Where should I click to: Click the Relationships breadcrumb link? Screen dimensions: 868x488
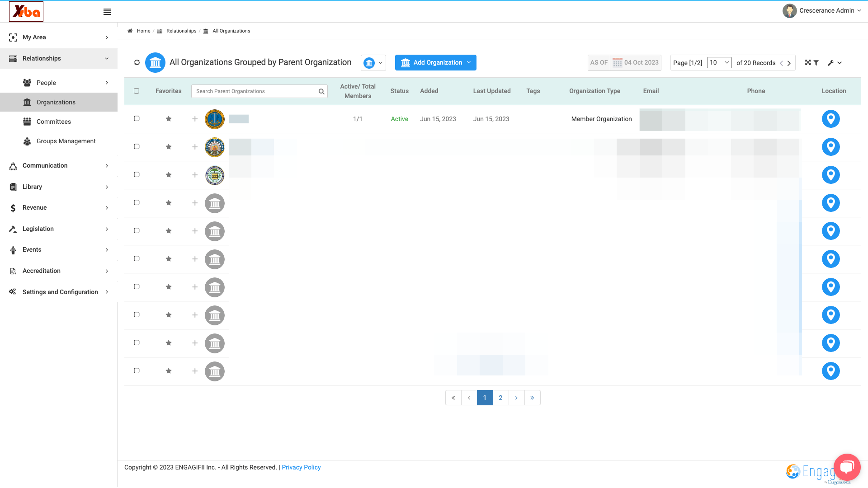click(x=181, y=31)
